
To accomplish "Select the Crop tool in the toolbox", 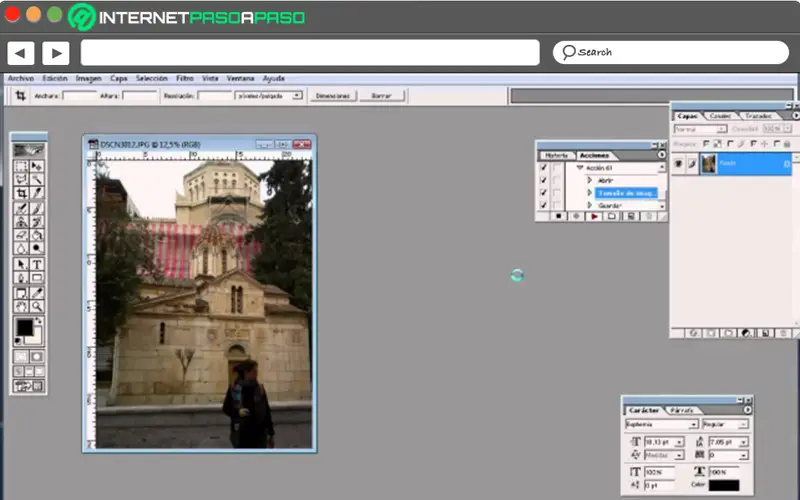I will point(21,193).
